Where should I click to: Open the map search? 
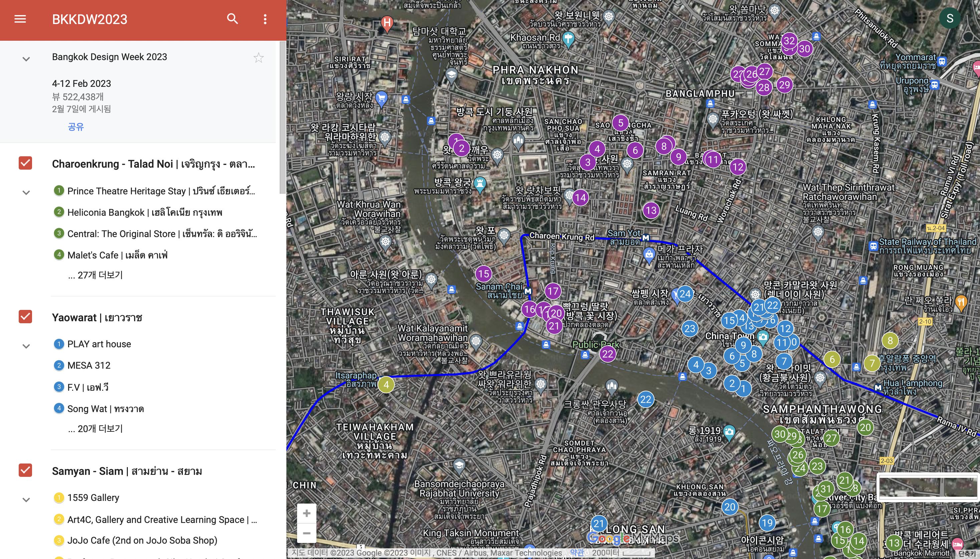click(x=233, y=19)
